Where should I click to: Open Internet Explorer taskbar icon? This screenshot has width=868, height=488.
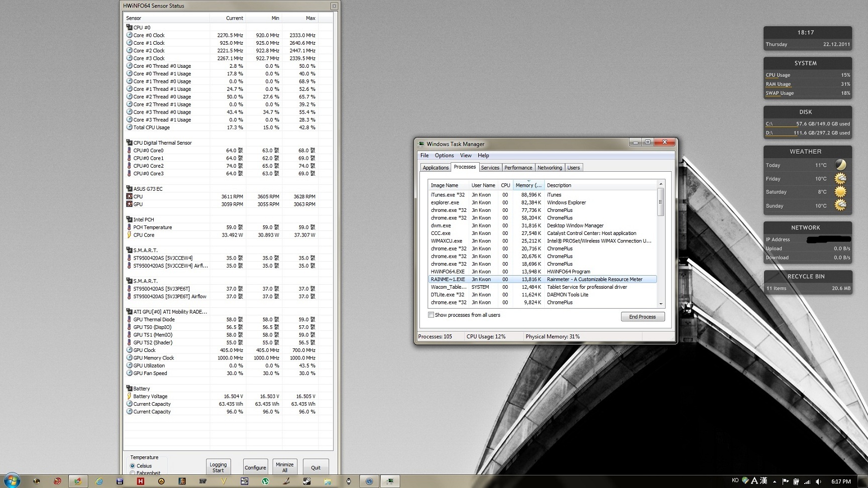[x=99, y=481]
